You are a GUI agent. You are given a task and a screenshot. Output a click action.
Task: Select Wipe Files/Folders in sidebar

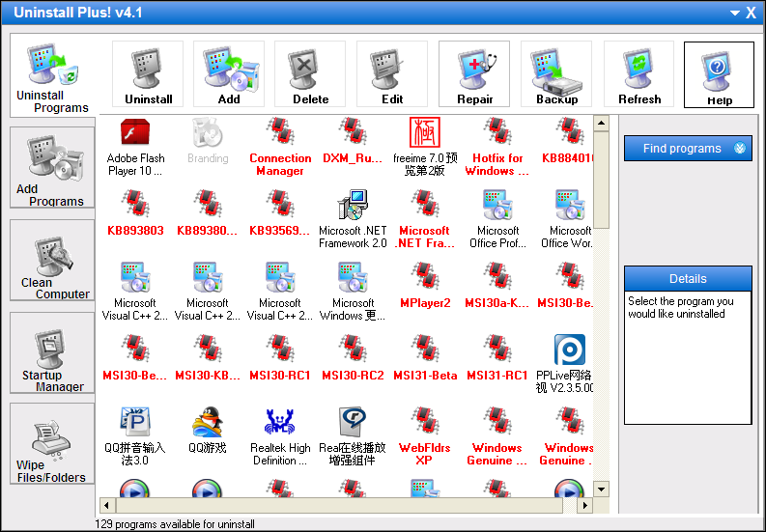click(x=52, y=445)
